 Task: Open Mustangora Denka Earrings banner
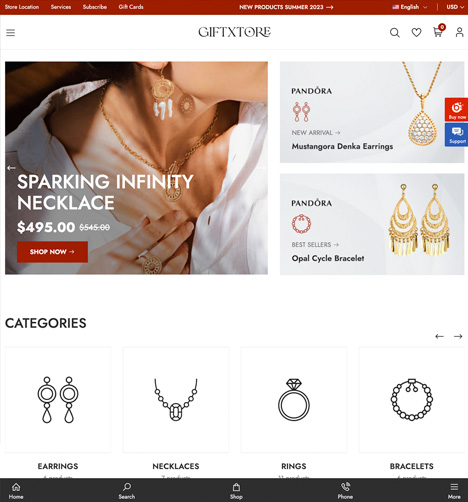(372, 112)
